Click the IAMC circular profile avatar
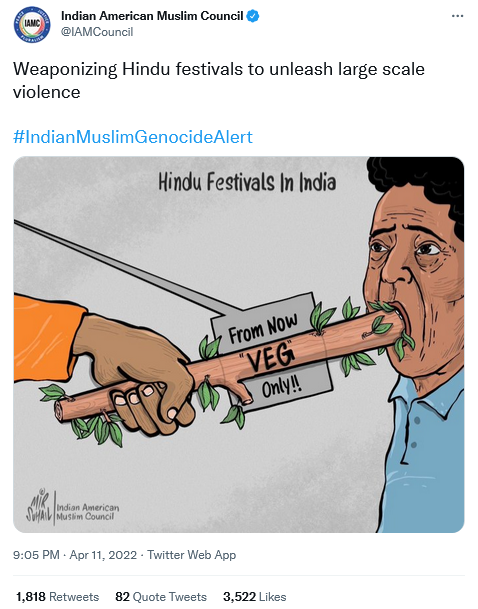 click(x=32, y=24)
